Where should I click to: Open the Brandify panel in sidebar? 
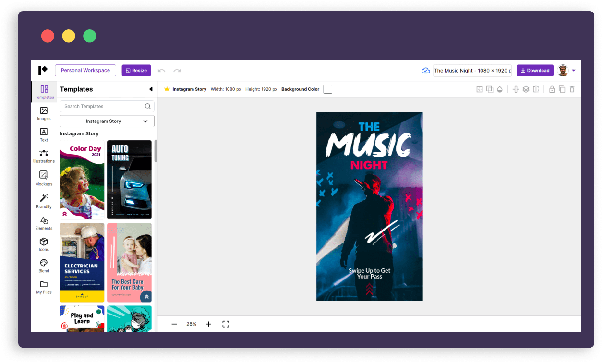(x=44, y=201)
